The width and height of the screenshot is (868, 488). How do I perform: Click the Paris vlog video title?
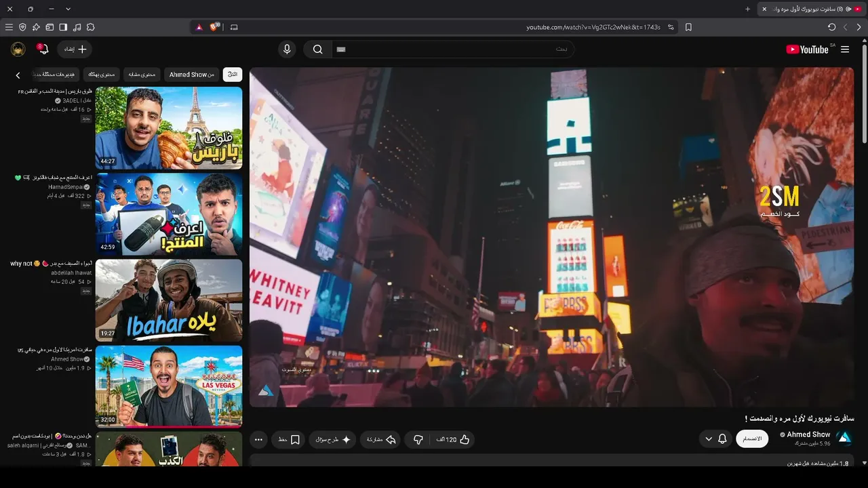55,91
